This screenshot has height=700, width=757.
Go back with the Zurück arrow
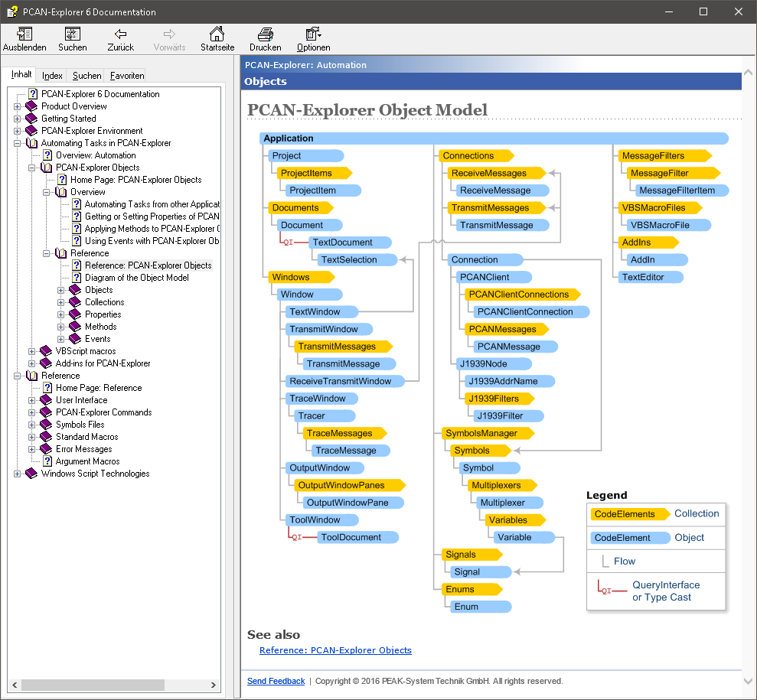121,34
